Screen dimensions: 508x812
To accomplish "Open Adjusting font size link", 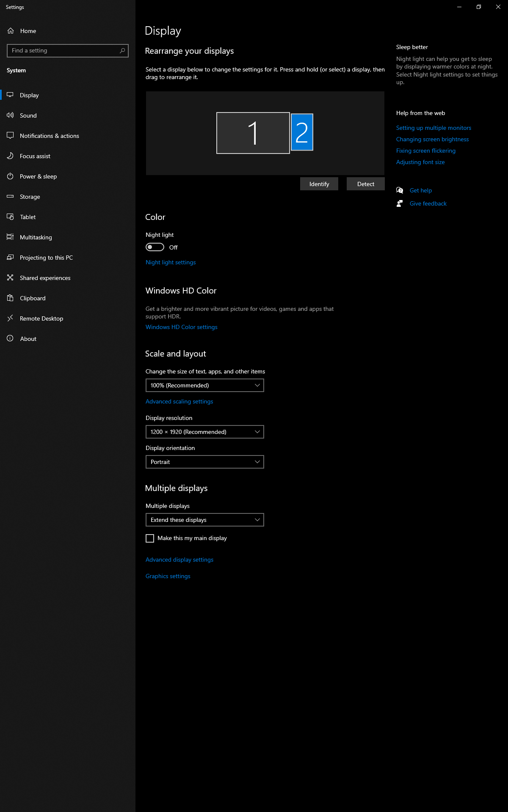I will (420, 162).
